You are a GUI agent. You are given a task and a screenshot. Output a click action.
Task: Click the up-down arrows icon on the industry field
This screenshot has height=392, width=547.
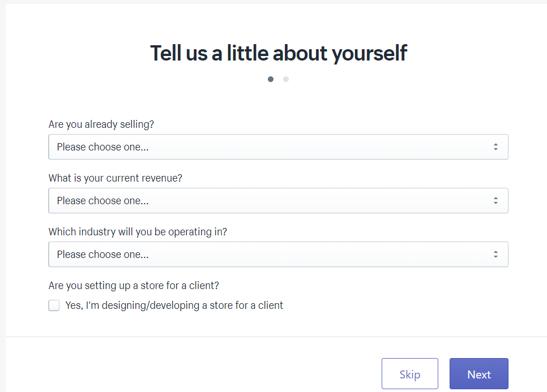[x=495, y=255]
